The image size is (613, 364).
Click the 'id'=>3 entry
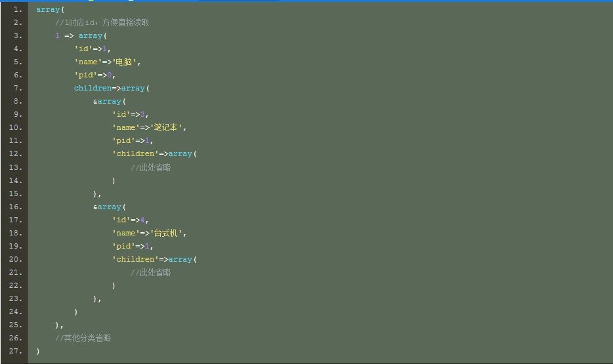(x=130, y=114)
